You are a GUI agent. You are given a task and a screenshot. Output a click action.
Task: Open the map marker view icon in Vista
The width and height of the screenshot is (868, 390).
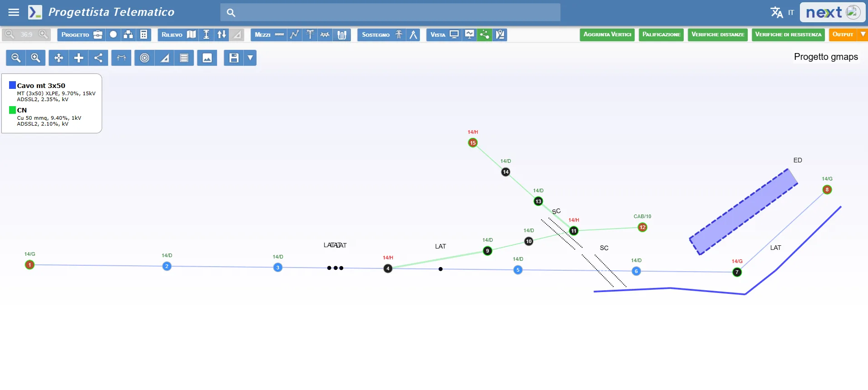coord(500,34)
